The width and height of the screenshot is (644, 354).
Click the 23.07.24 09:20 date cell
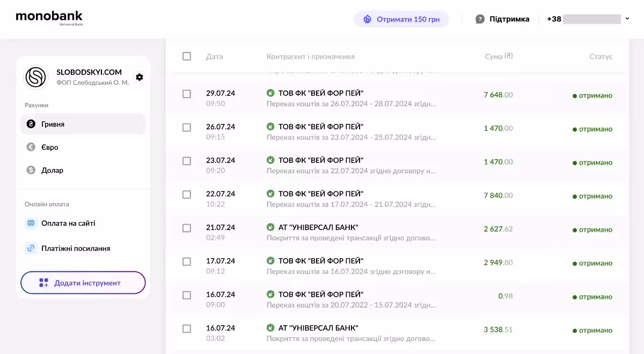(x=221, y=165)
